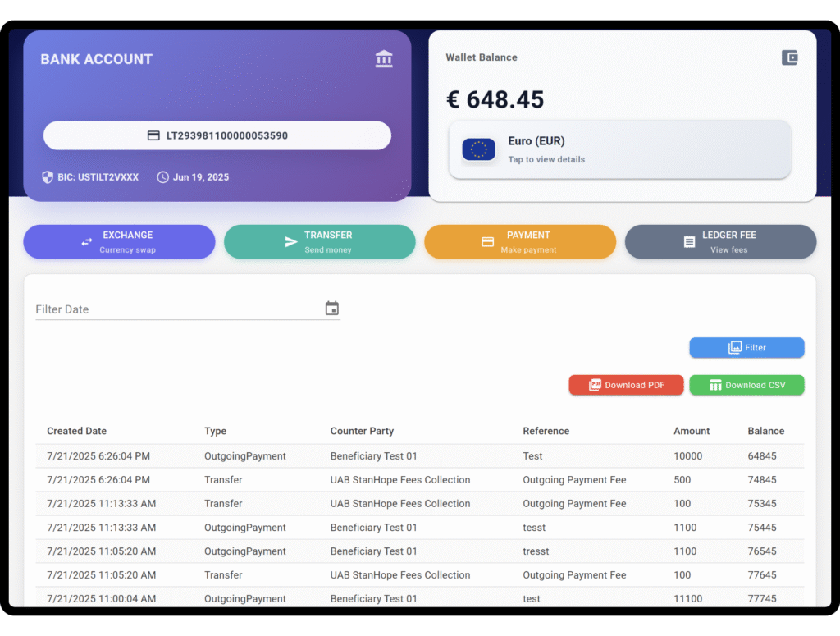Click the bank building icon
840x636 pixels.
(x=384, y=59)
